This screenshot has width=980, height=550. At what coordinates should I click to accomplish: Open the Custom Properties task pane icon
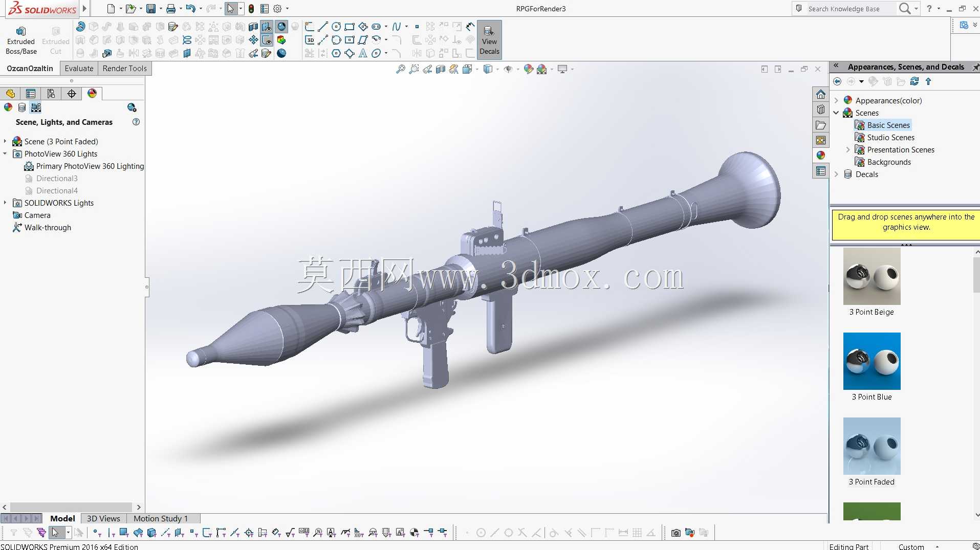pos(821,171)
